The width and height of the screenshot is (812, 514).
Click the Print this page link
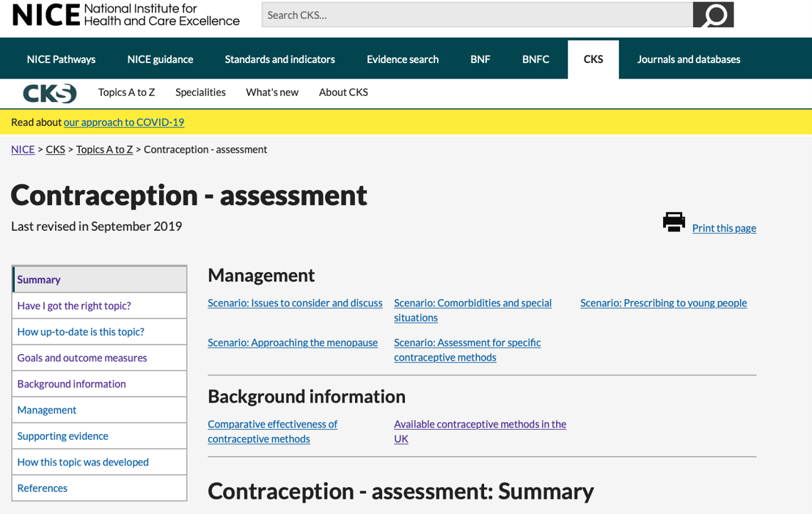(x=723, y=228)
